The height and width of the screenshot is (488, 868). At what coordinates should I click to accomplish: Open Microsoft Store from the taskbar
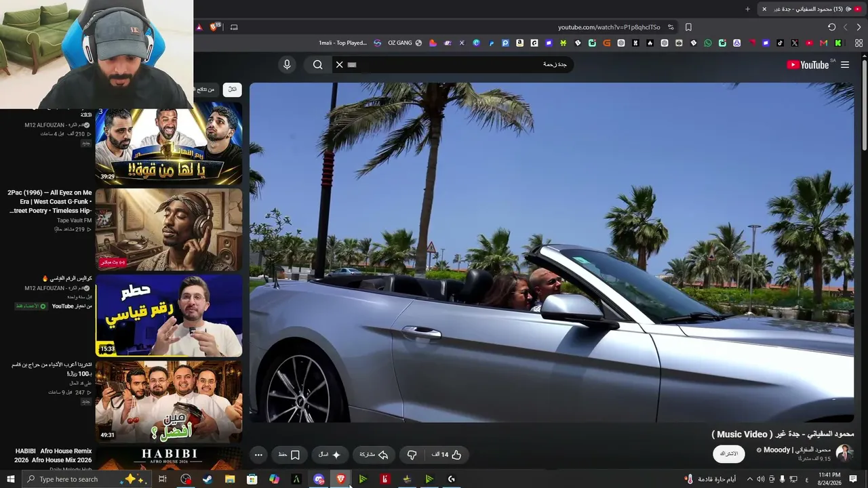point(252,479)
